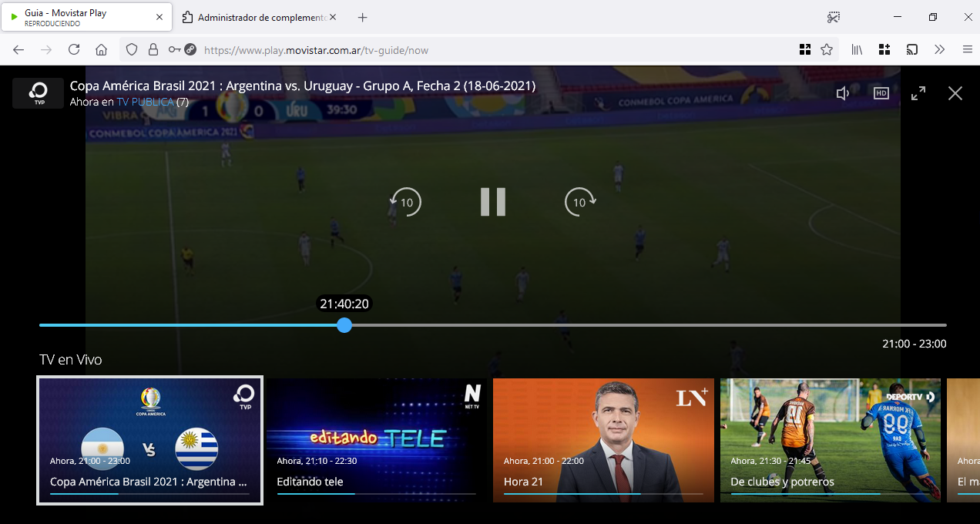Toggle HD quality icon
This screenshot has width=980, height=524.
click(x=881, y=93)
